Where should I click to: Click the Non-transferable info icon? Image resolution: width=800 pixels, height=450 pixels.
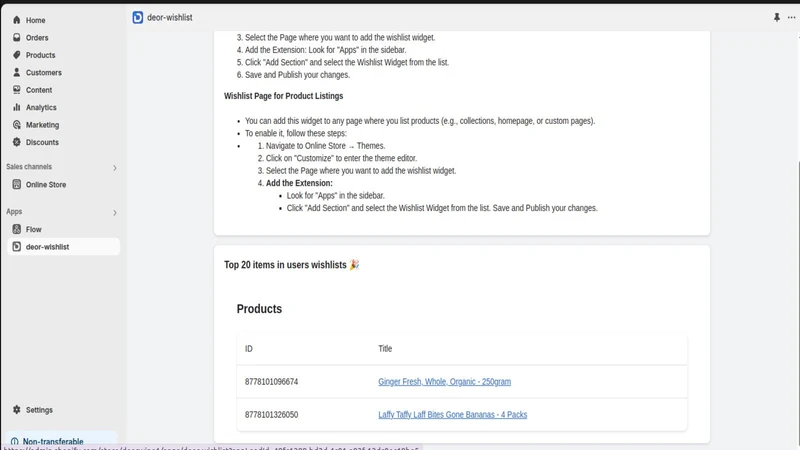14,441
